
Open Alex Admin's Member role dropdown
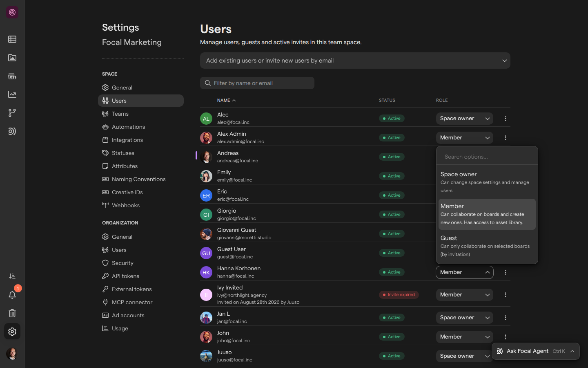[x=465, y=138]
